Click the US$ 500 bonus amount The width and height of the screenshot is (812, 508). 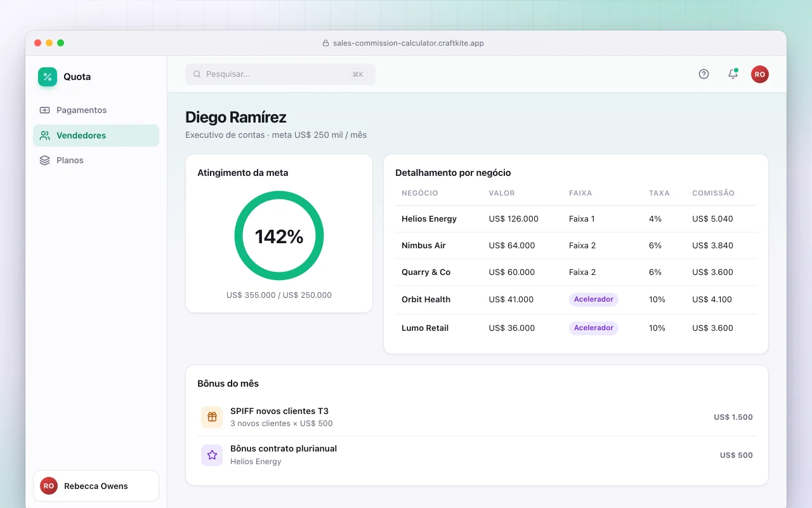(737, 455)
